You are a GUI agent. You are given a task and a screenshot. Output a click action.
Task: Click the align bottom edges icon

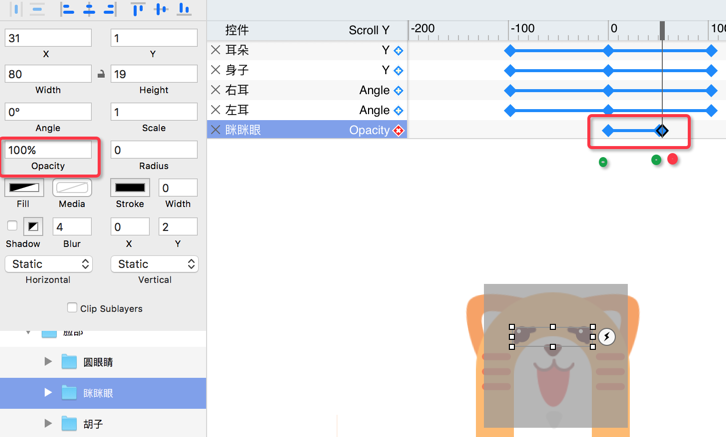184,9
